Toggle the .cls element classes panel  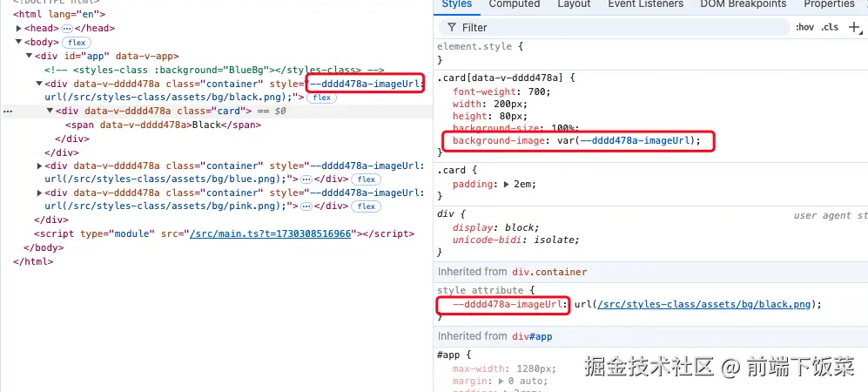click(830, 28)
